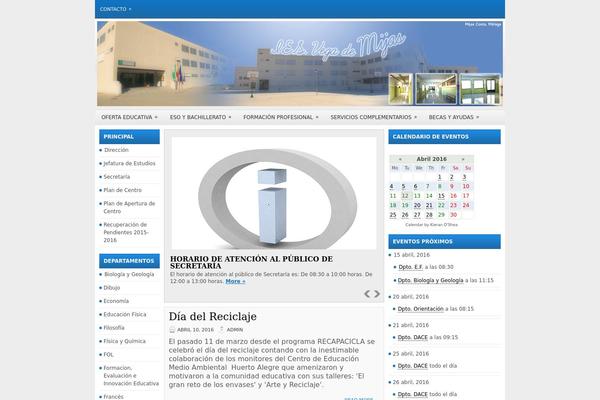Expand the FORMACIÓN PROFESIONAL menu
600x400 pixels.
(280, 117)
